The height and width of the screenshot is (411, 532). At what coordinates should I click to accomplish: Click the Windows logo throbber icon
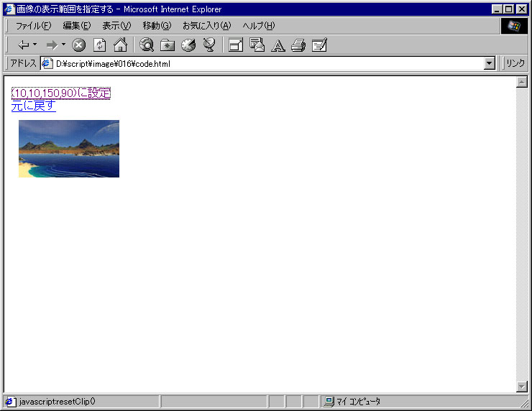(x=514, y=26)
